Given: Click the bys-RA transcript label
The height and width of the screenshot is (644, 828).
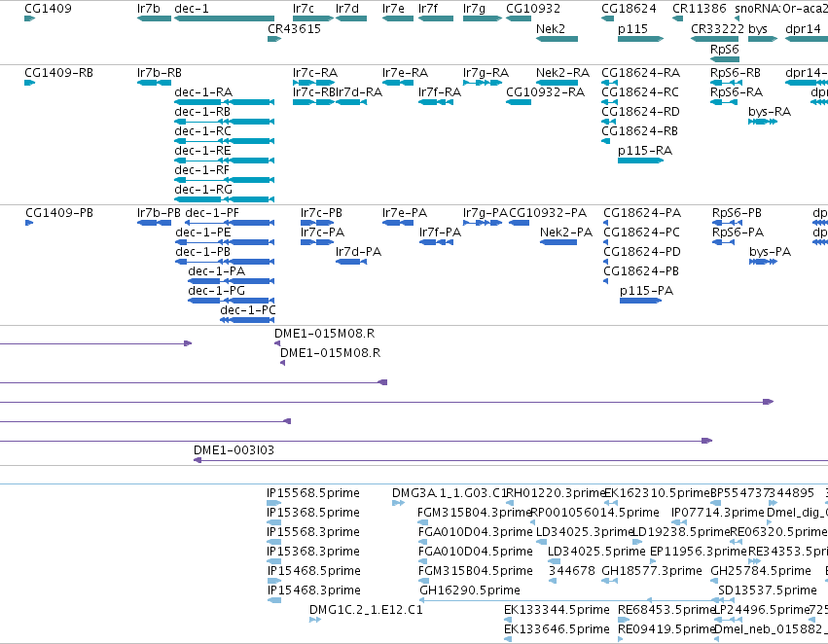Looking at the screenshot, I should click(770, 112).
